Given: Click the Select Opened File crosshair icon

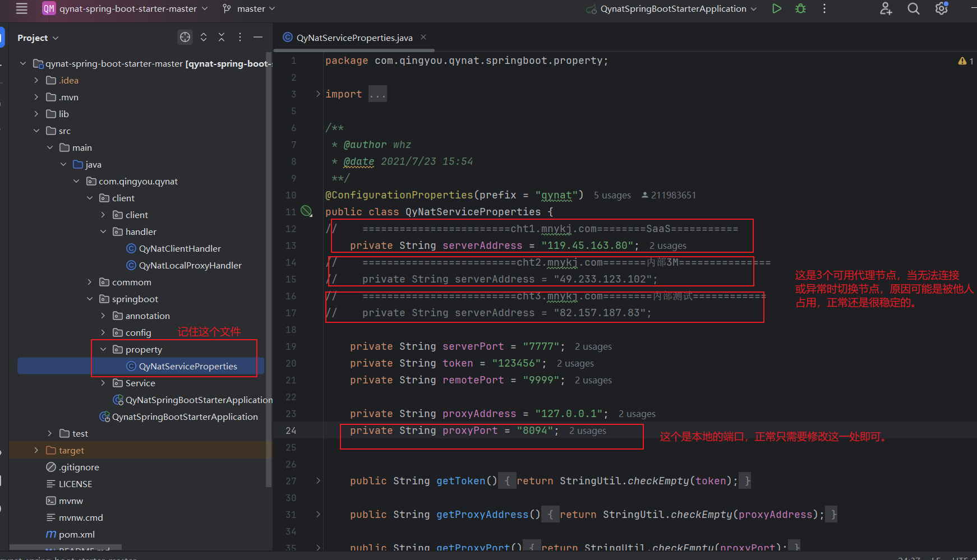Looking at the screenshot, I should pyautogui.click(x=185, y=38).
